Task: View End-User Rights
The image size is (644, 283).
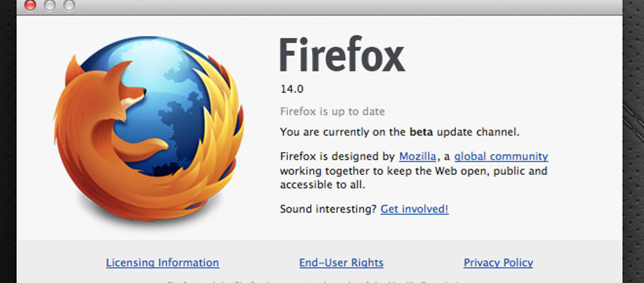Action: point(341,262)
